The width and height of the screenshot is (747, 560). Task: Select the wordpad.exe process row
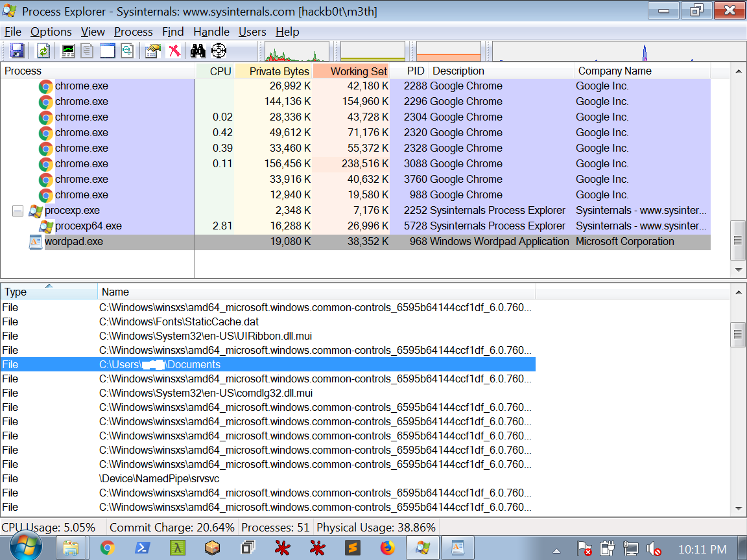(x=355, y=241)
